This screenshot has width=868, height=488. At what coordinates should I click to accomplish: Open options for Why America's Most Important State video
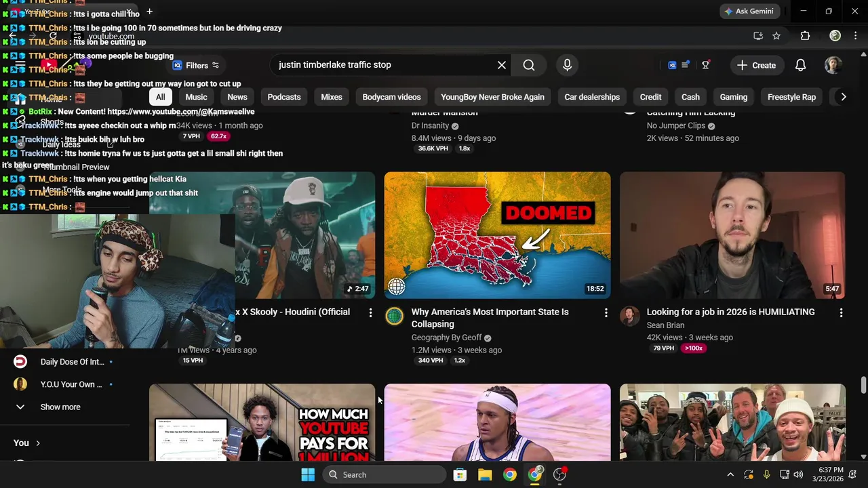(606, 312)
